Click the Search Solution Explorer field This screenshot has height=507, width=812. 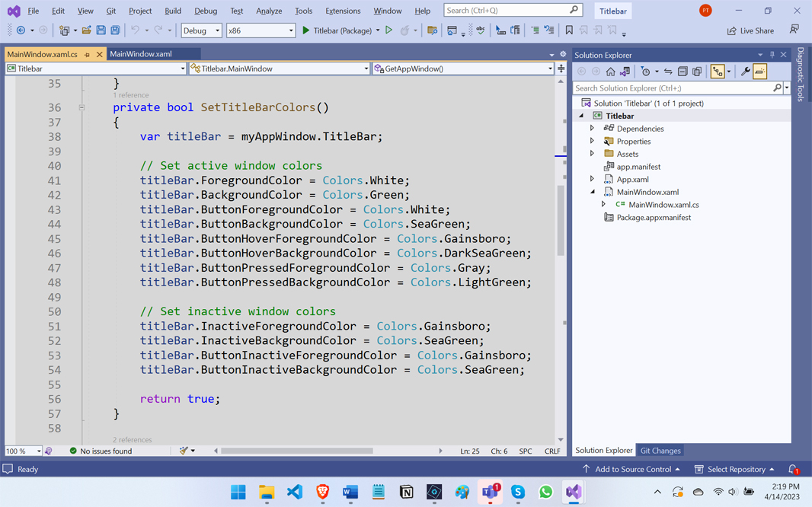coord(672,88)
